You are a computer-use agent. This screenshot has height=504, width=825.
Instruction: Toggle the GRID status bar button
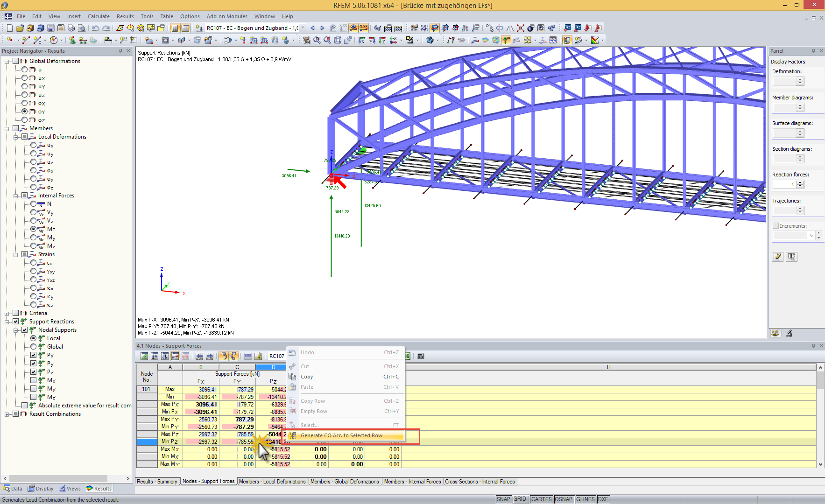point(520,499)
